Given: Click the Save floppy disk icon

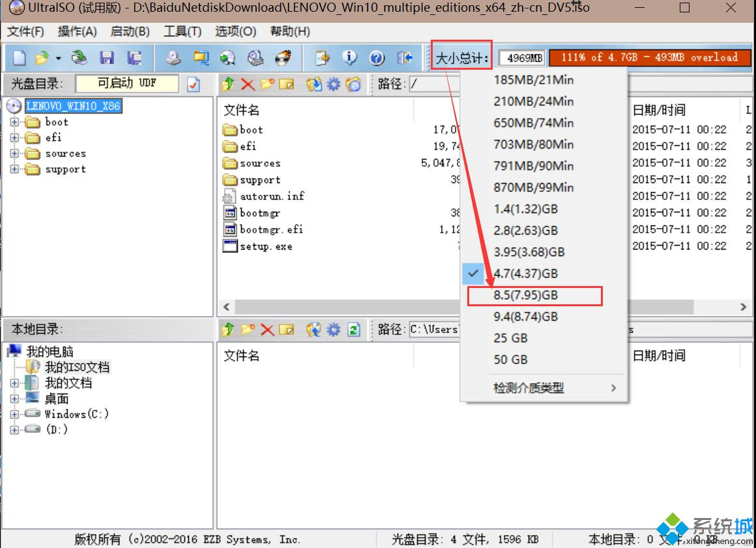Looking at the screenshot, I should pyautogui.click(x=106, y=58).
